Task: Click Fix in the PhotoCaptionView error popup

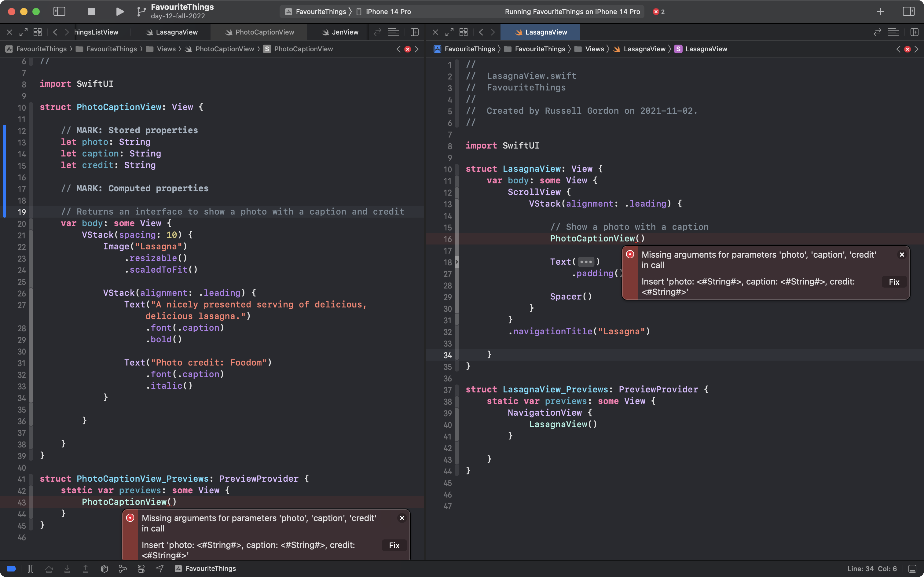Action: 394,545
